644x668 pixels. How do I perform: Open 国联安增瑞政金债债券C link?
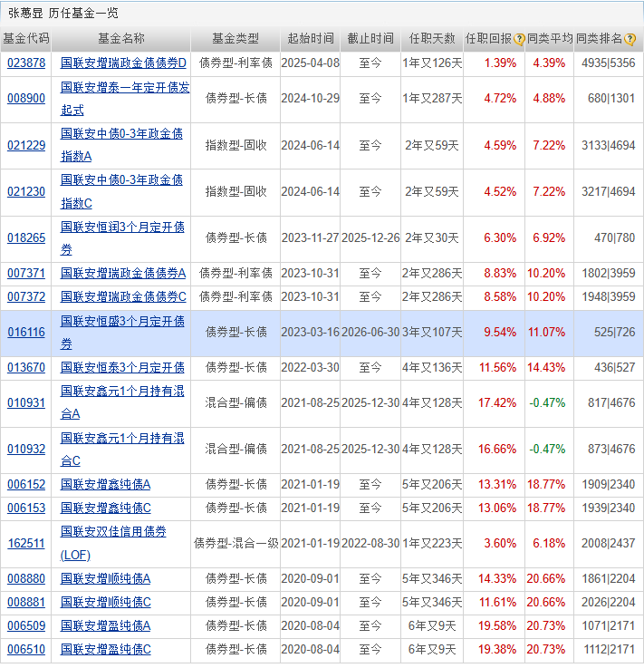[x=123, y=296]
